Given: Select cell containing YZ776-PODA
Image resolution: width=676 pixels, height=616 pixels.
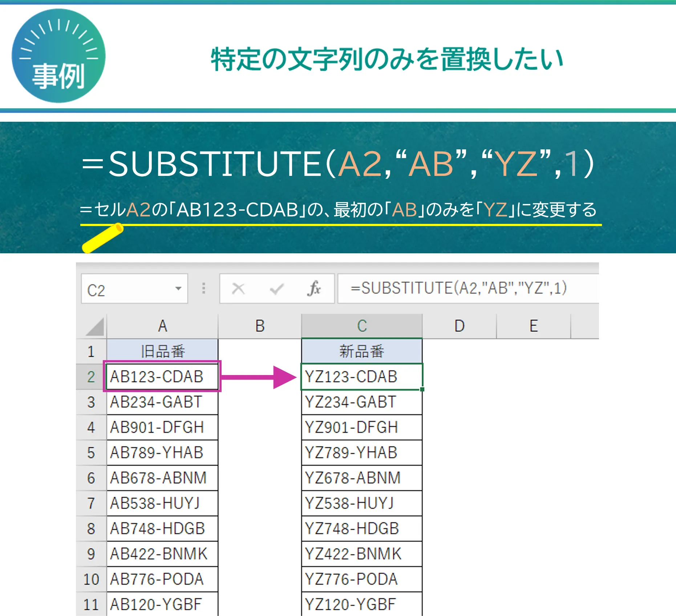Looking at the screenshot, I should point(362,579).
